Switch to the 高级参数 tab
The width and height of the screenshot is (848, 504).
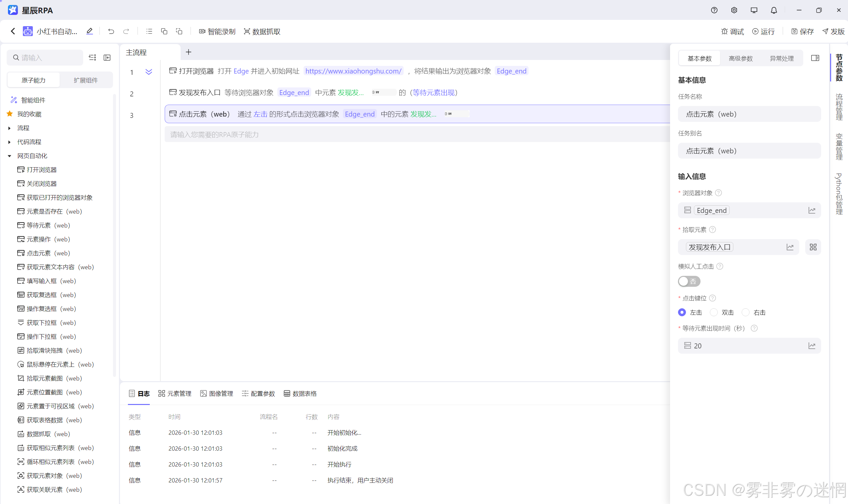click(x=740, y=58)
